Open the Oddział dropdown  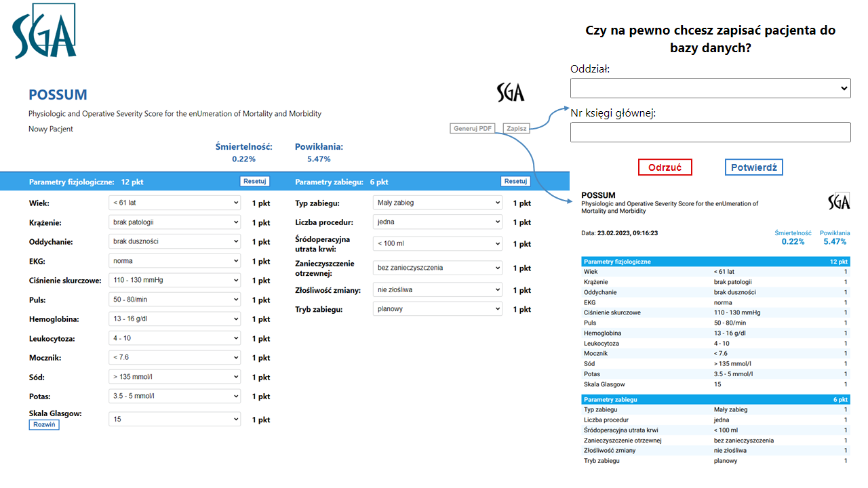pyautogui.click(x=711, y=88)
